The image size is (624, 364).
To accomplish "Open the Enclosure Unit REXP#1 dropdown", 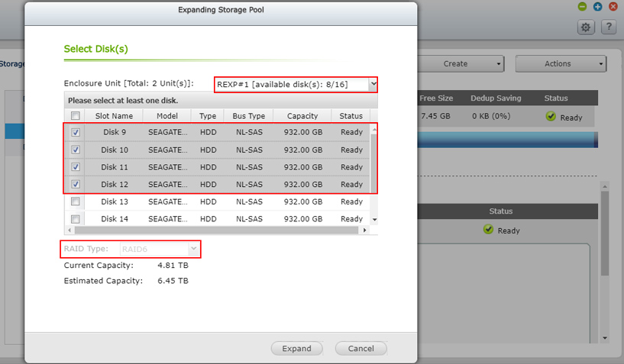I will pos(296,83).
